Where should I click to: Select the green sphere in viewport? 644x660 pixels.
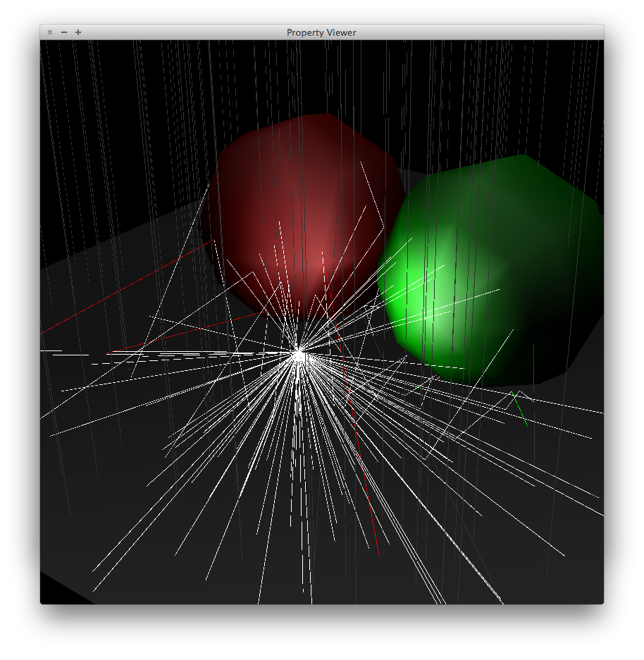click(490, 271)
